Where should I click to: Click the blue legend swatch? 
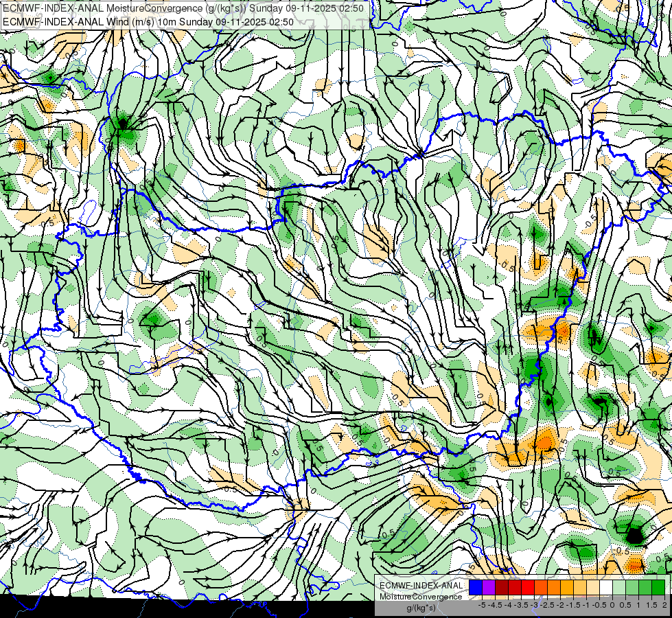click(476, 587)
